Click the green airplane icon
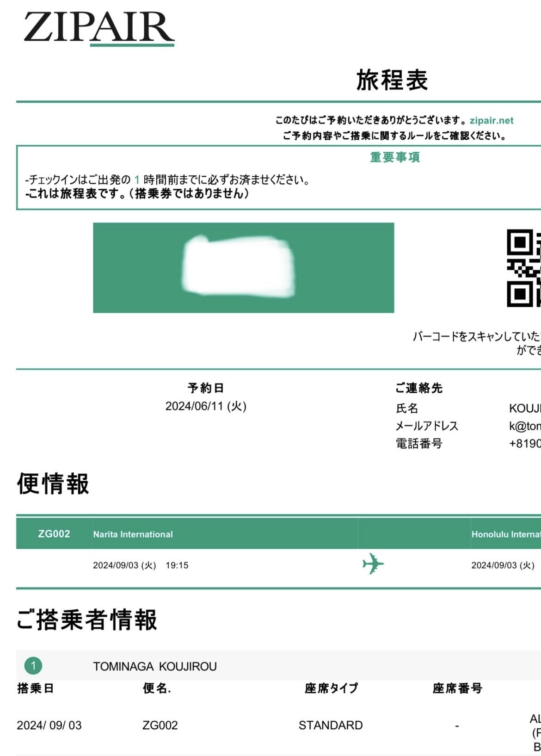Viewport: 541px width, 756px height. click(373, 564)
